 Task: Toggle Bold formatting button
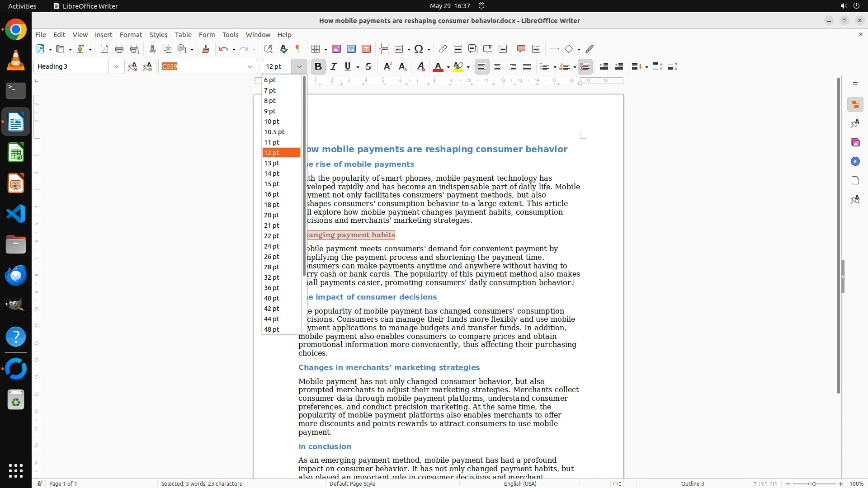(318, 66)
